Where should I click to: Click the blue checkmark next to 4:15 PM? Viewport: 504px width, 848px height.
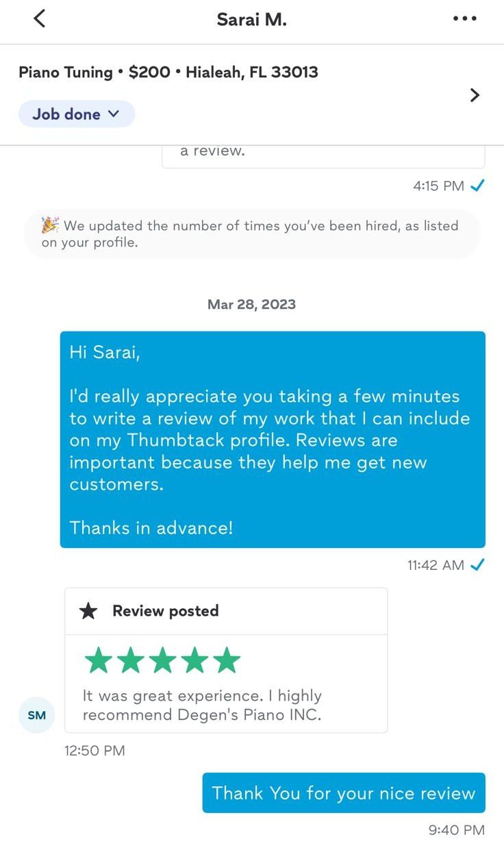tap(478, 185)
